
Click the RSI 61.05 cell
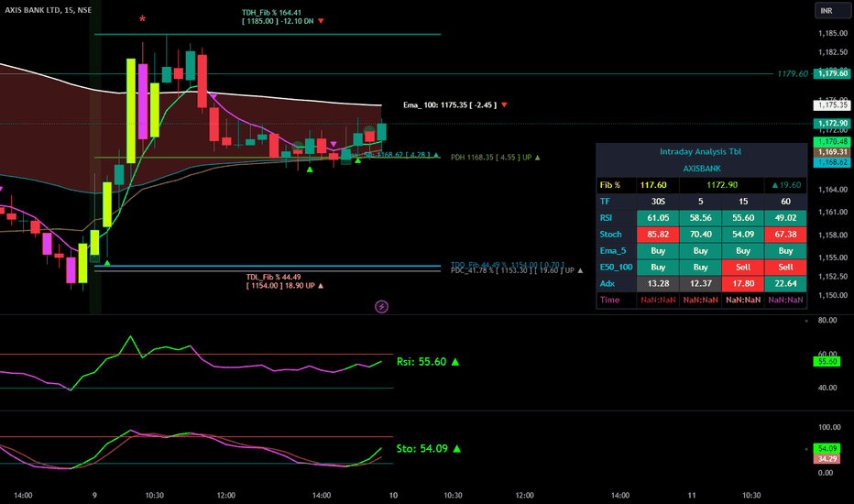[658, 218]
